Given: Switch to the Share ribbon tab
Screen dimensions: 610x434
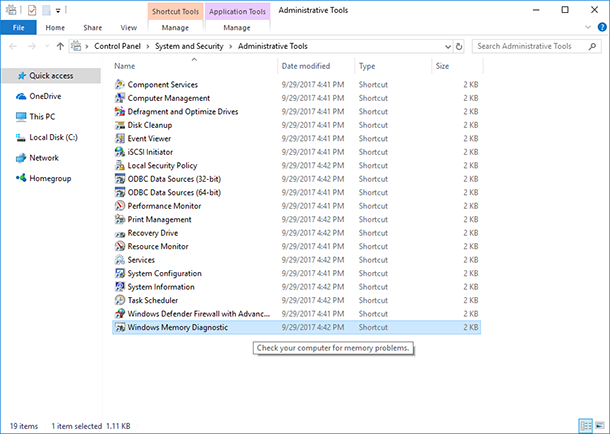Looking at the screenshot, I should coord(93,28).
